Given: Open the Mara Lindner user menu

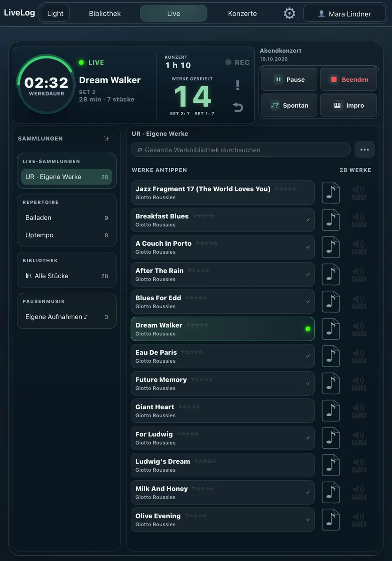Looking at the screenshot, I should click(x=345, y=14).
